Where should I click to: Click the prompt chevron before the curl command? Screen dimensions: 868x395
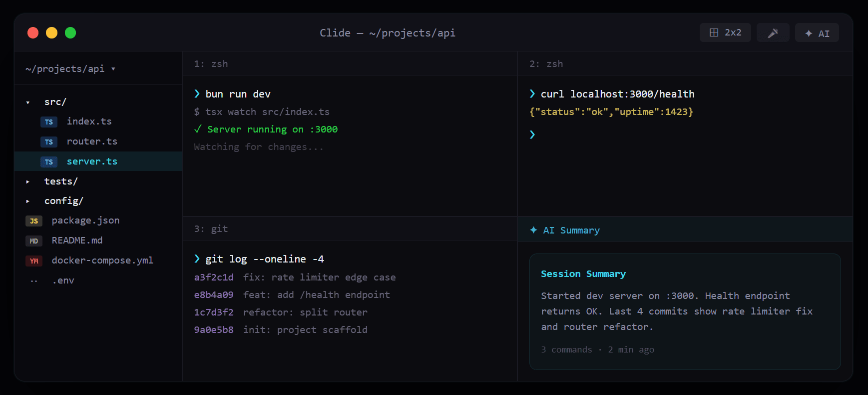tap(532, 94)
